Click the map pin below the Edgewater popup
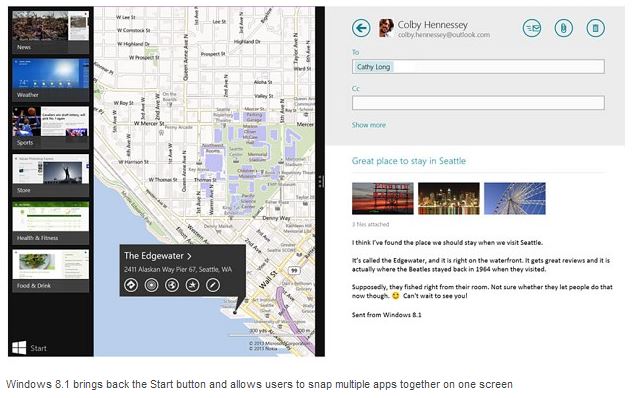The width and height of the screenshot is (633, 398). click(x=235, y=312)
